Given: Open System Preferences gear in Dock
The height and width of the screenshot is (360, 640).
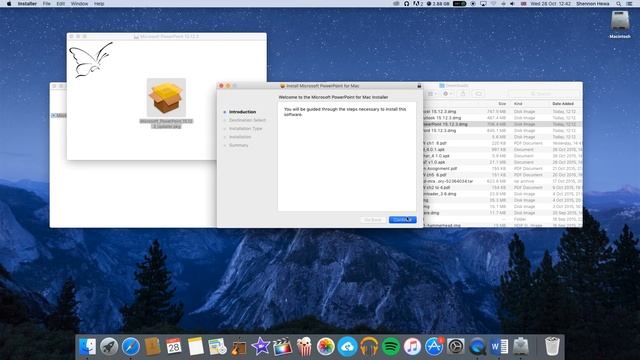Looking at the screenshot, I should tap(456, 347).
